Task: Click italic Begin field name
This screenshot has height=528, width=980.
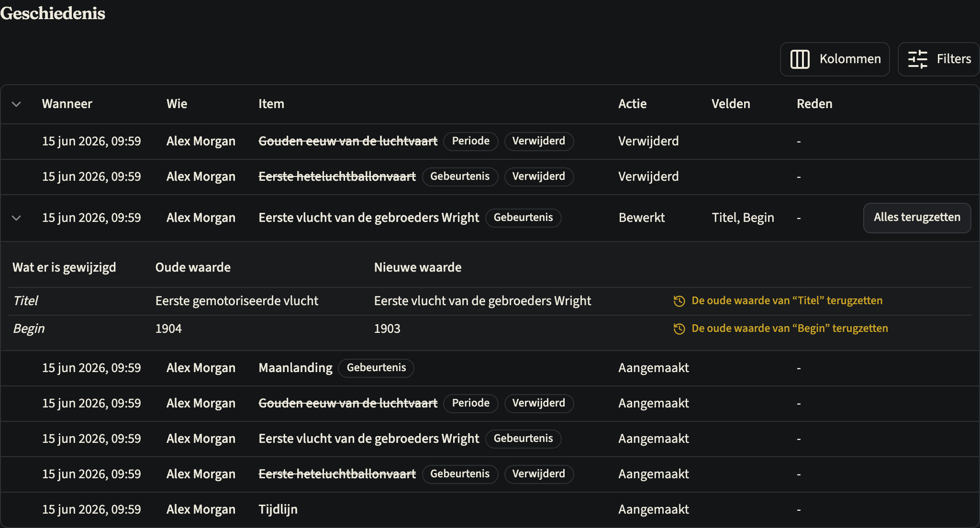Action: [x=29, y=329]
